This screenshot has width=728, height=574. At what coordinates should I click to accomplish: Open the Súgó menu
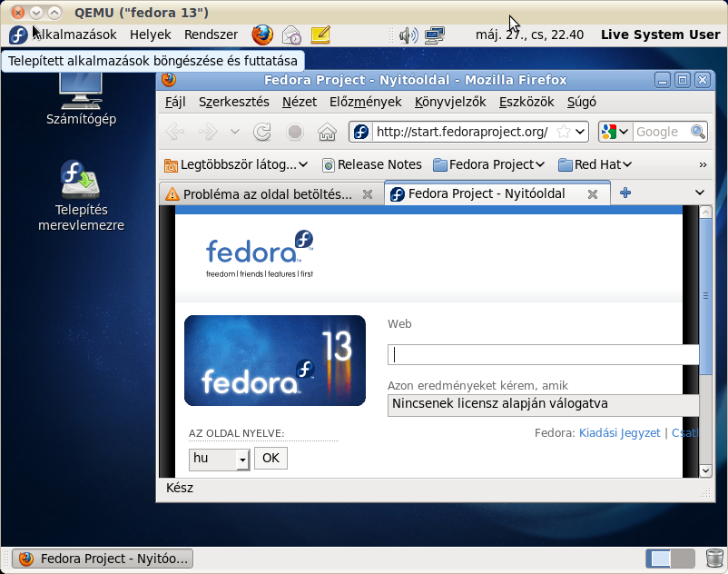click(x=582, y=102)
